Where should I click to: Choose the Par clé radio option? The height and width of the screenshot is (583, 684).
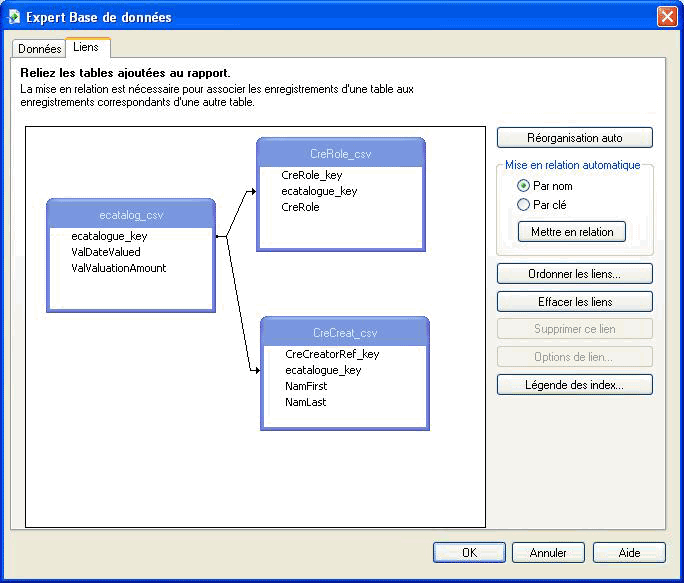pos(523,205)
